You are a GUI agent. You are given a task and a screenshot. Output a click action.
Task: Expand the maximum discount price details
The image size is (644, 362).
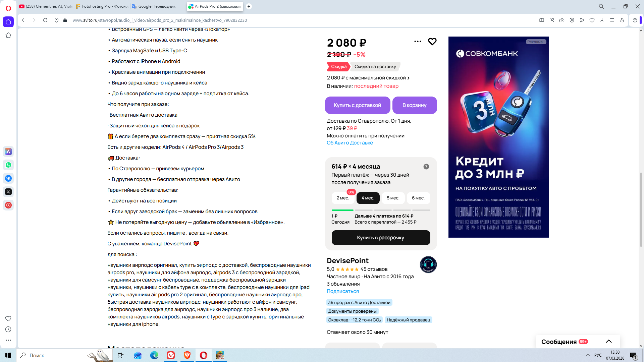click(x=368, y=78)
